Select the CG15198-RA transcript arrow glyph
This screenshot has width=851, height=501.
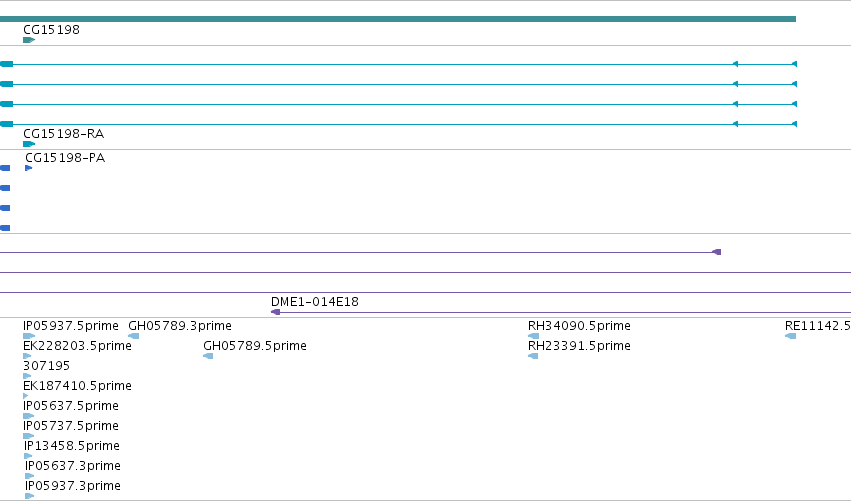(x=29, y=144)
